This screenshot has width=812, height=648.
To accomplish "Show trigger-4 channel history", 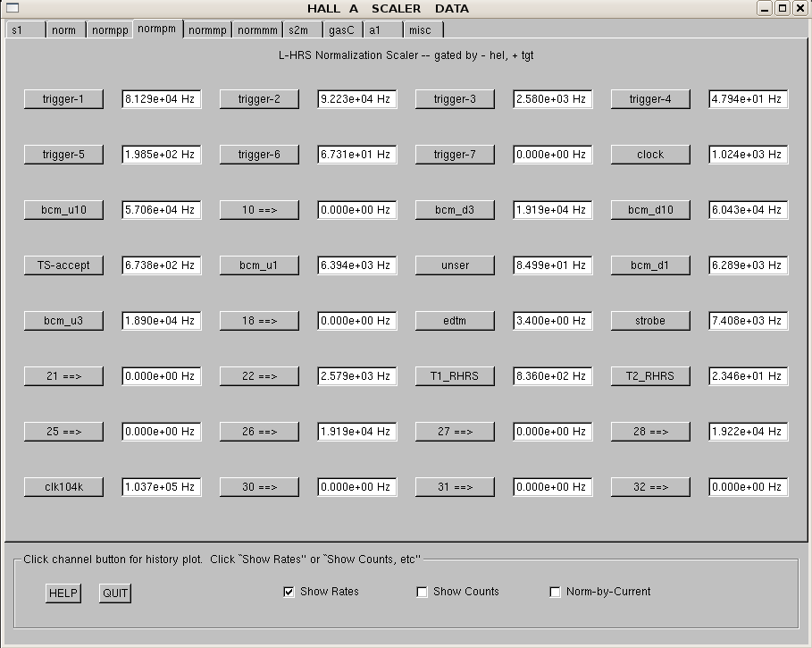I will [x=651, y=99].
